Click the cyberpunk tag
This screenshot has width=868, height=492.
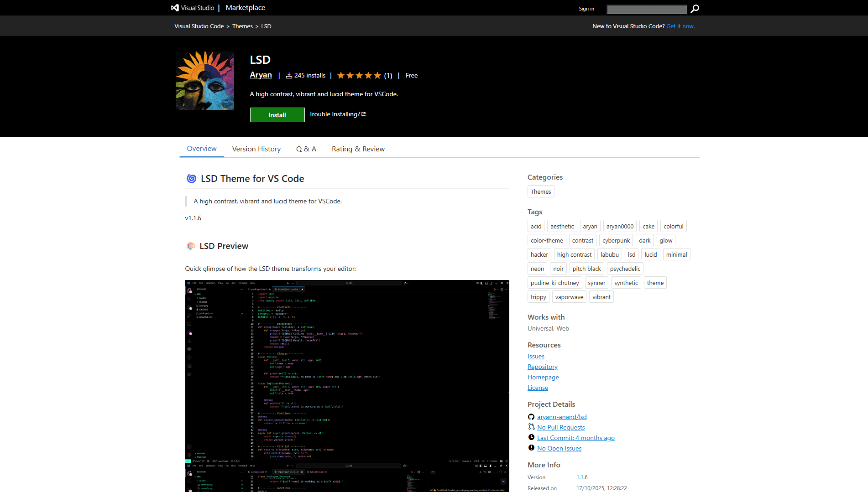click(x=616, y=240)
